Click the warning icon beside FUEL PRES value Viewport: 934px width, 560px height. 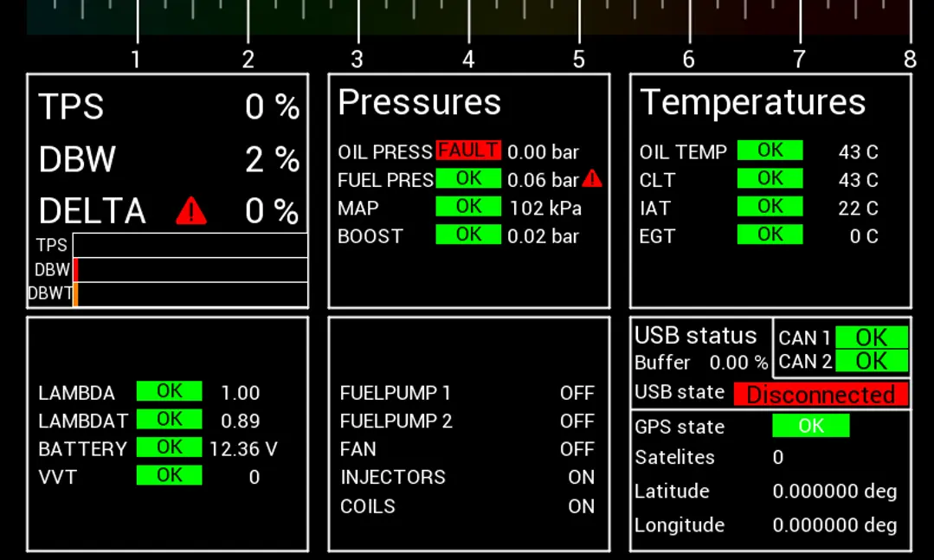pos(592,178)
